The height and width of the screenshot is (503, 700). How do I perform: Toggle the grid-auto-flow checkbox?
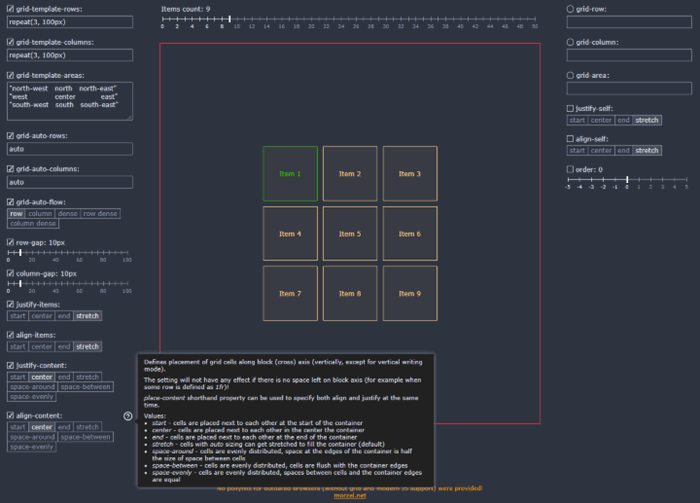[x=10, y=202]
